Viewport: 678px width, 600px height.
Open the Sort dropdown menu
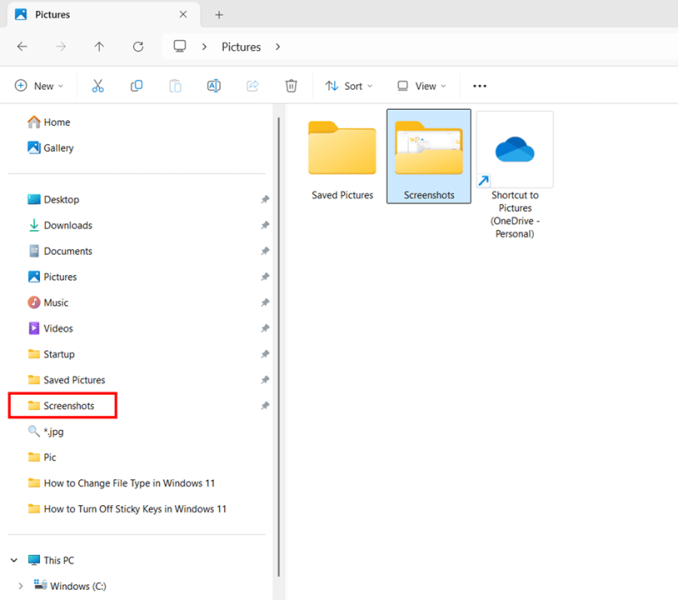click(x=349, y=86)
